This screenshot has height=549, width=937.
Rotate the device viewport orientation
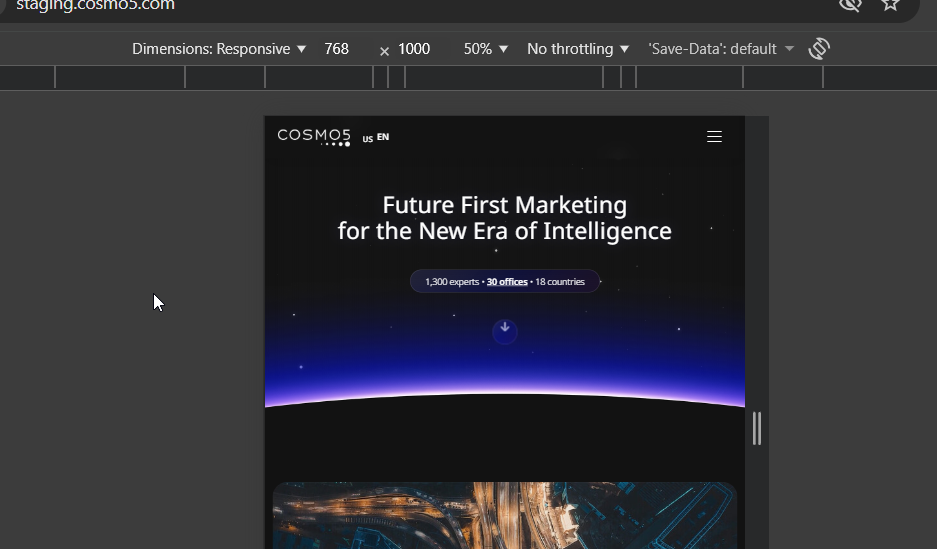(819, 49)
